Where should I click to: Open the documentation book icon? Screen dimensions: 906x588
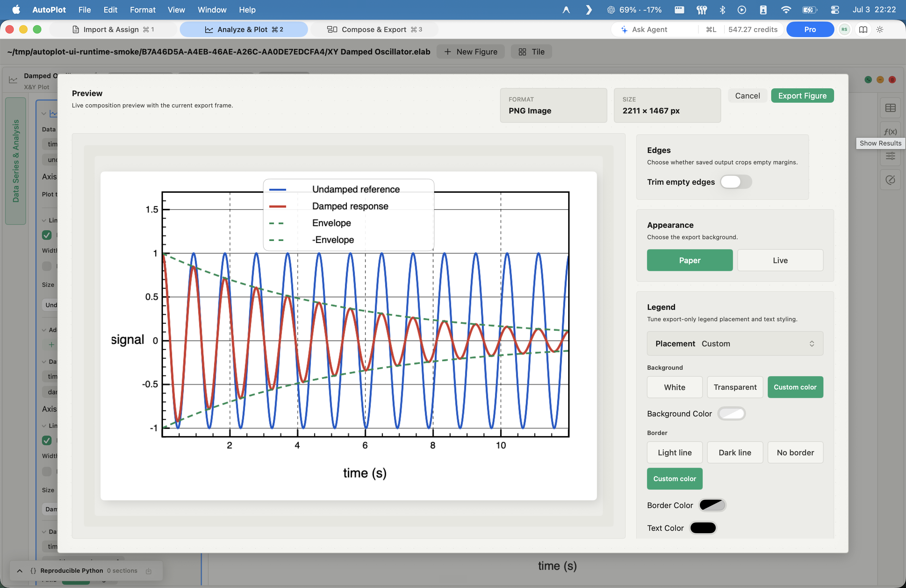(x=863, y=30)
